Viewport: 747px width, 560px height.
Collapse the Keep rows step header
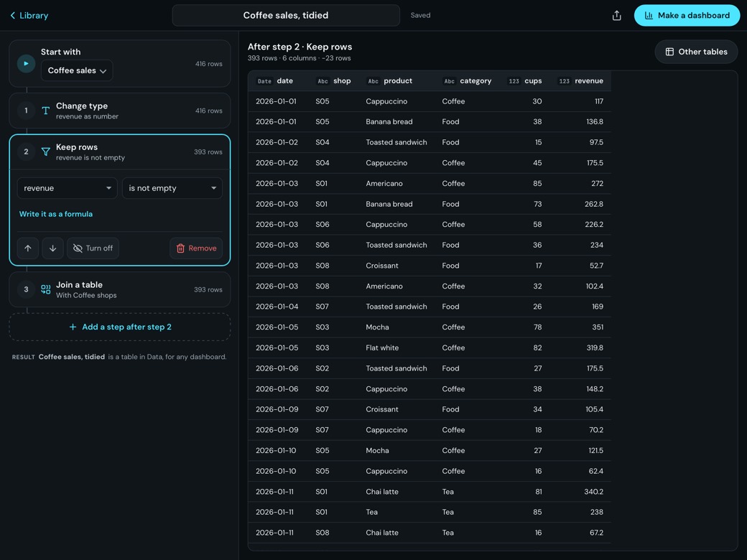(x=119, y=152)
